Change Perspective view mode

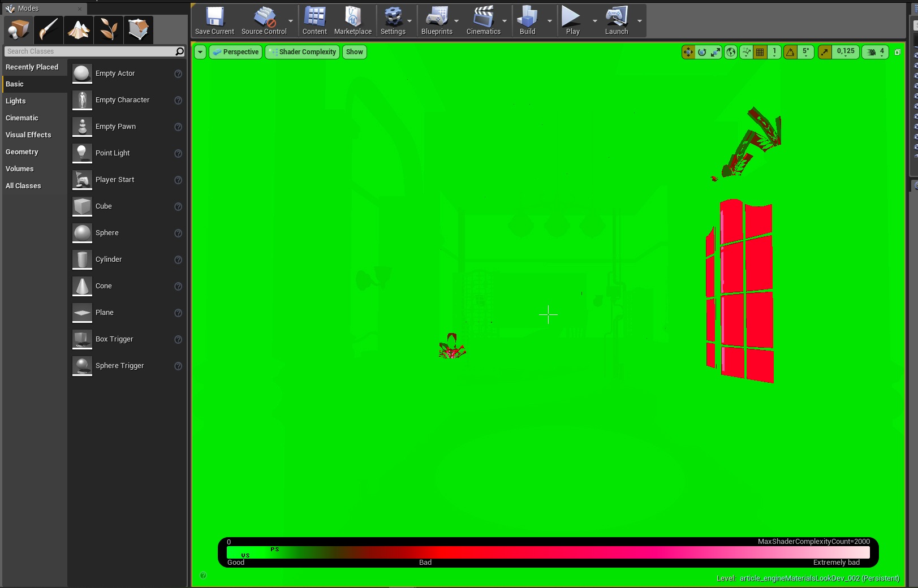pos(235,51)
